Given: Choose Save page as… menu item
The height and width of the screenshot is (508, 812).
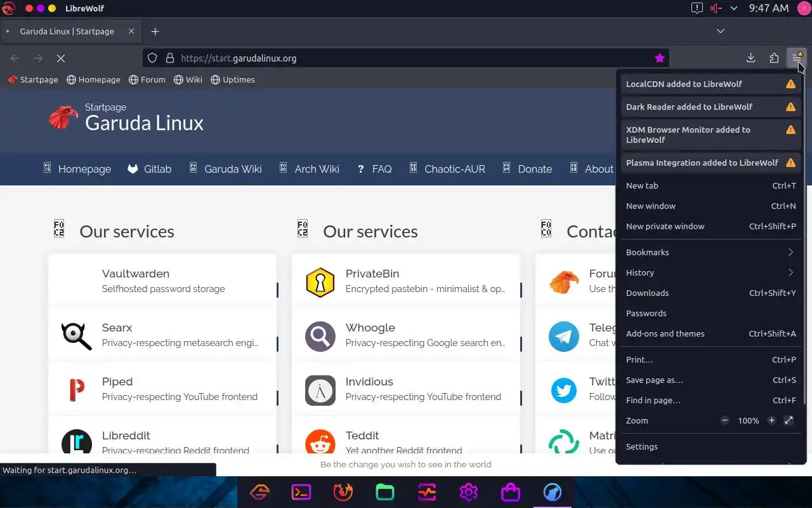Looking at the screenshot, I should (x=710, y=380).
